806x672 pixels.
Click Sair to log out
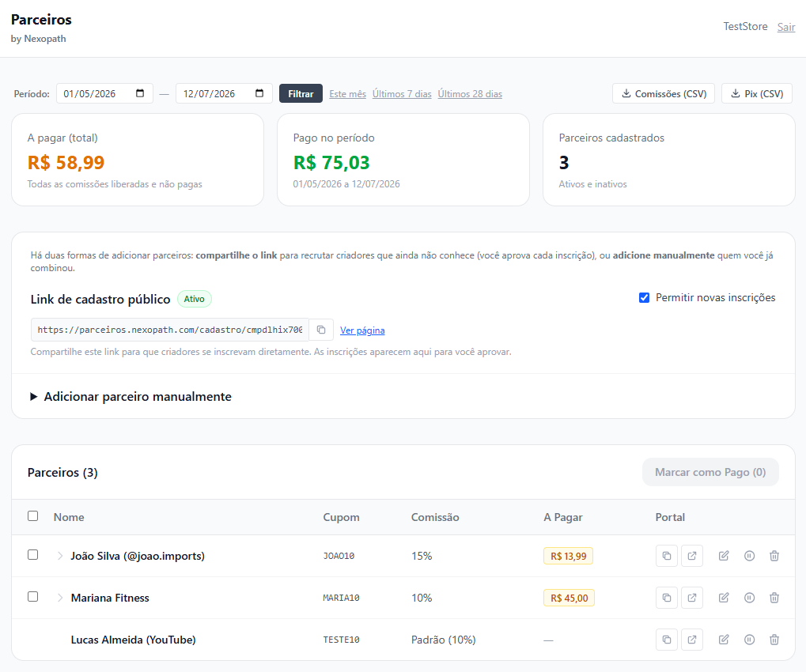[786, 27]
